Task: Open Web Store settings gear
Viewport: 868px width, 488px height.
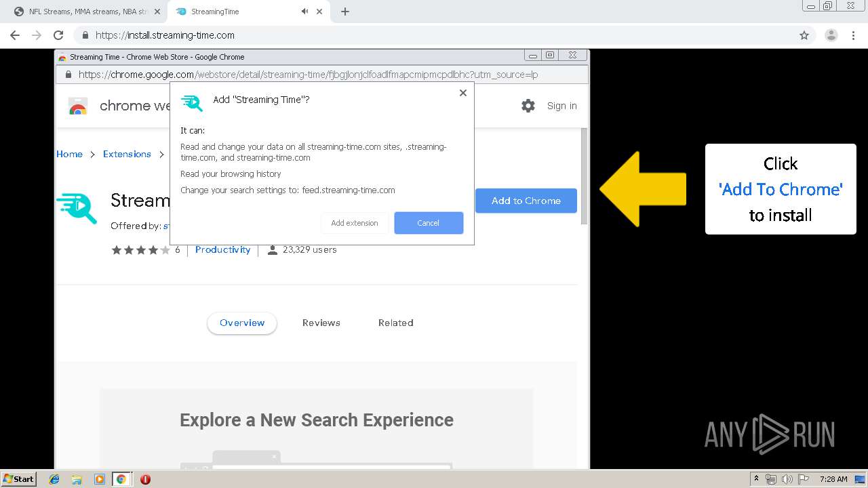Action: click(x=528, y=106)
